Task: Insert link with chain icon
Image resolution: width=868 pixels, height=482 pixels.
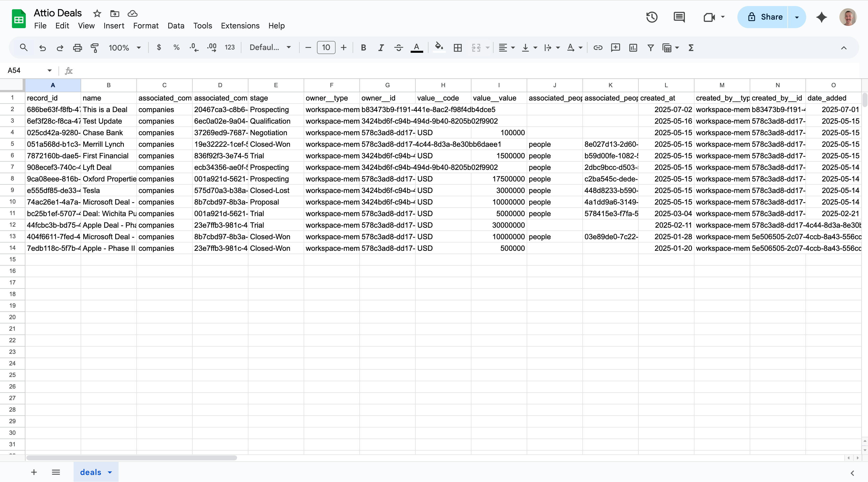Action: point(598,47)
